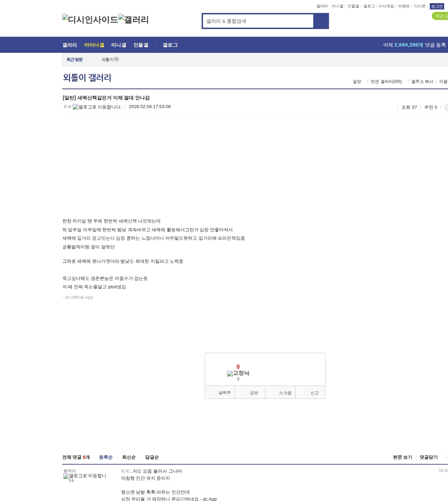This screenshot has height=501, width=448.
Task: Click the 실베추 button
Action: [x=220, y=393]
